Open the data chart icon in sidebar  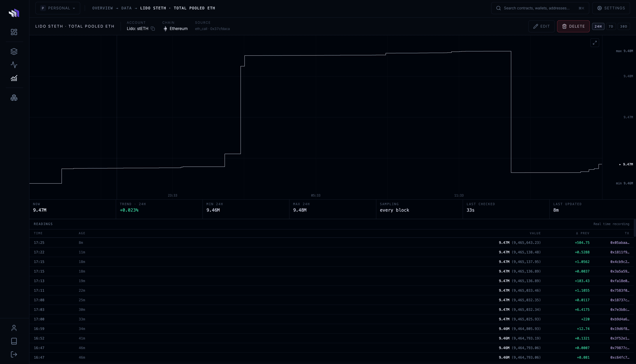click(14, 78)
